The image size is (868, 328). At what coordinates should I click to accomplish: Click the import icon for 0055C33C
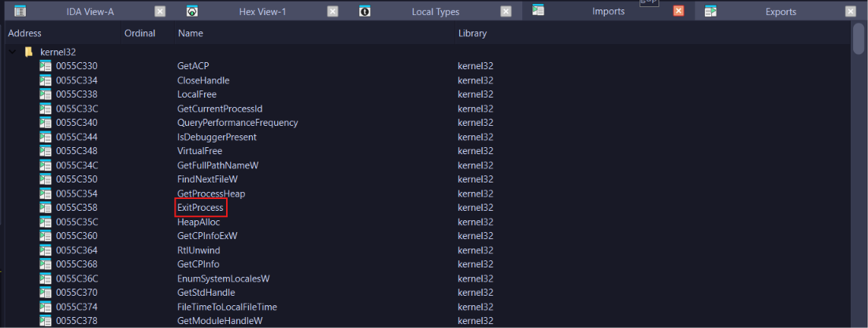coord(46,109)
